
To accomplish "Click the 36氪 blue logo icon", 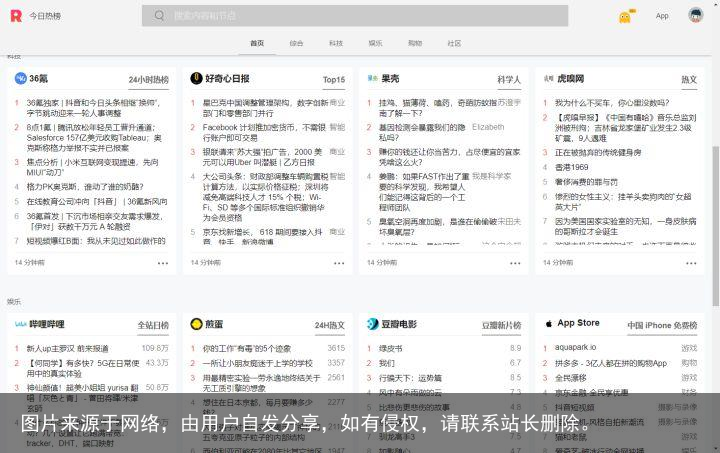I will (x=21, y=78).
